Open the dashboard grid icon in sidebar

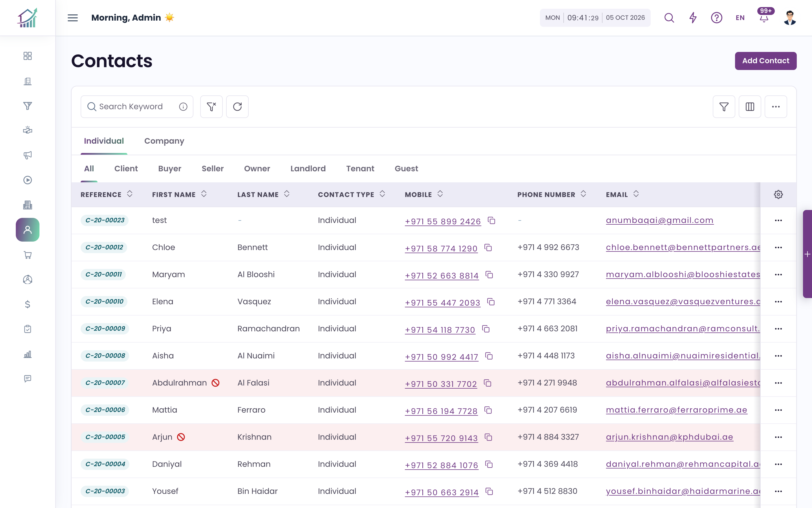pyautogui.click(x=28, y=56)
